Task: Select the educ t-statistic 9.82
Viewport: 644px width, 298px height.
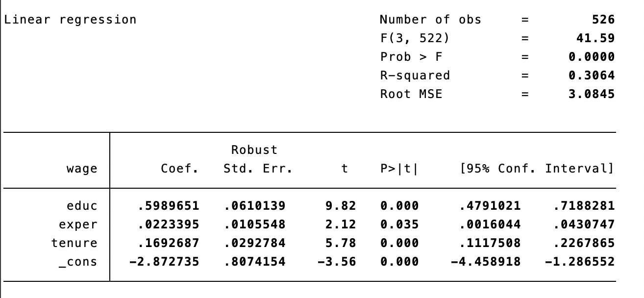Action: click(341, 205)
